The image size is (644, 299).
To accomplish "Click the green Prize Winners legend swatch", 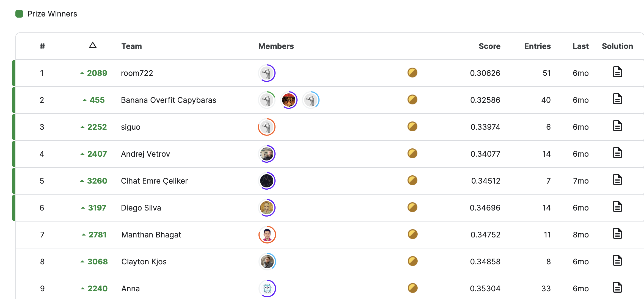I will point(19,14).
